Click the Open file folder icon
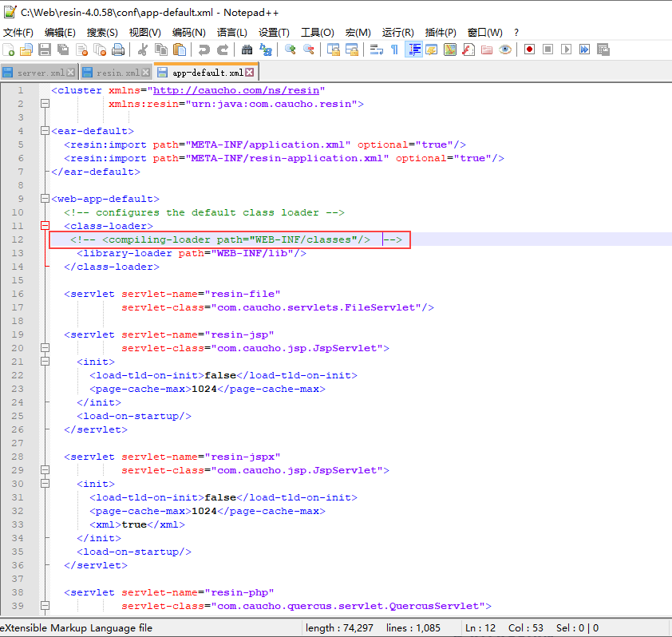Screen dimensions: 672x637 [x=26, y=49]
